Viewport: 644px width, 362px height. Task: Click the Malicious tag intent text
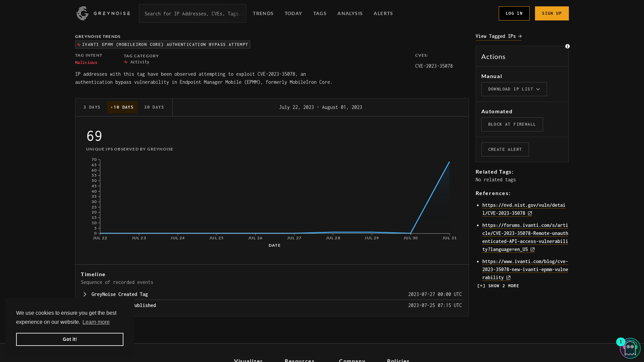(86, 63)
